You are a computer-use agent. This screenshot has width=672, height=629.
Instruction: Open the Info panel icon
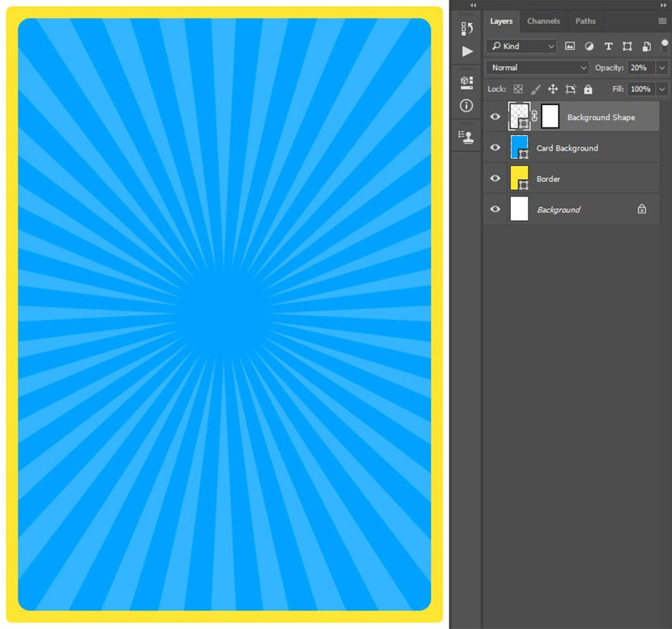pos(467,105)
